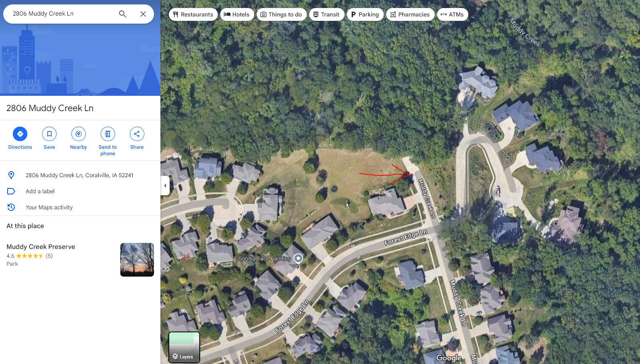This screenshot has width=640, height=364.
Task: Show Transit options chip
Action: 326,14
